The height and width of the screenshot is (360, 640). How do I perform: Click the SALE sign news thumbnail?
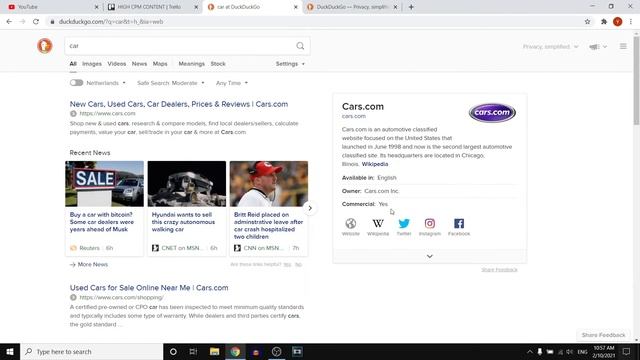[x=104, y=184]
